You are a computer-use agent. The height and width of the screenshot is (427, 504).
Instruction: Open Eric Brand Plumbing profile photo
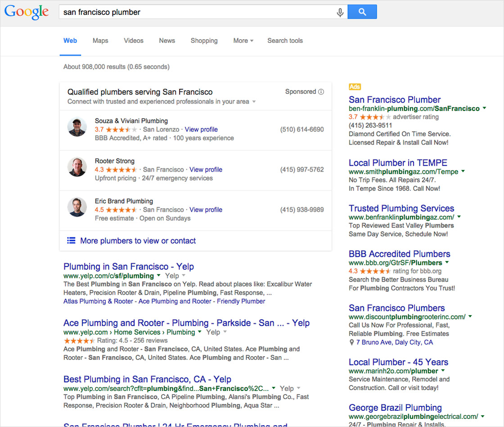click(x=77, y=207)
